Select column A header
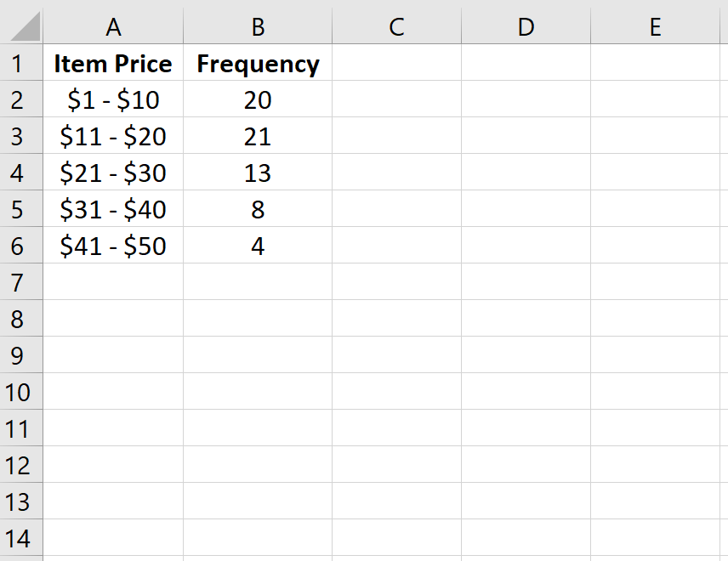 [x=113, y=26]
